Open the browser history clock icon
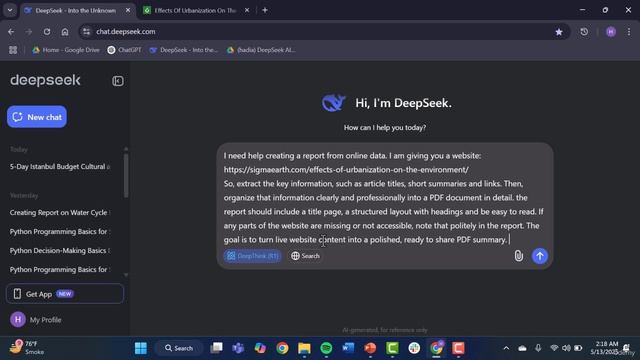Image resolution: width=640 pixels, height=360 pixels. point(584,31)
